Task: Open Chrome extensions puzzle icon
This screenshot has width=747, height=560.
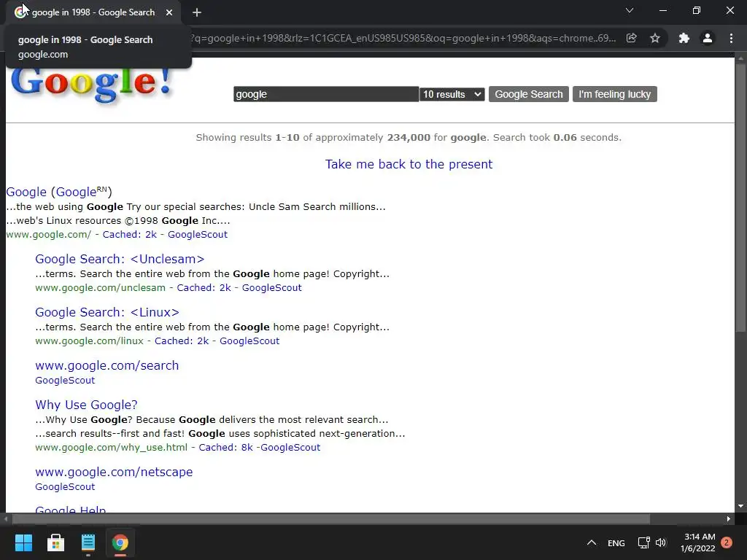Action: click(684, 38)
